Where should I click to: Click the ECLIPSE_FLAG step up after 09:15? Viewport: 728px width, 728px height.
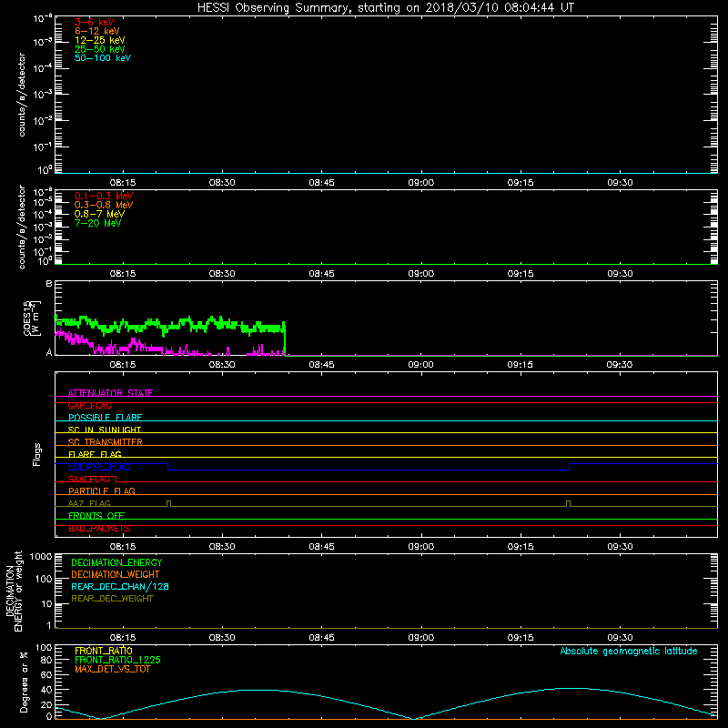point(570,467)
